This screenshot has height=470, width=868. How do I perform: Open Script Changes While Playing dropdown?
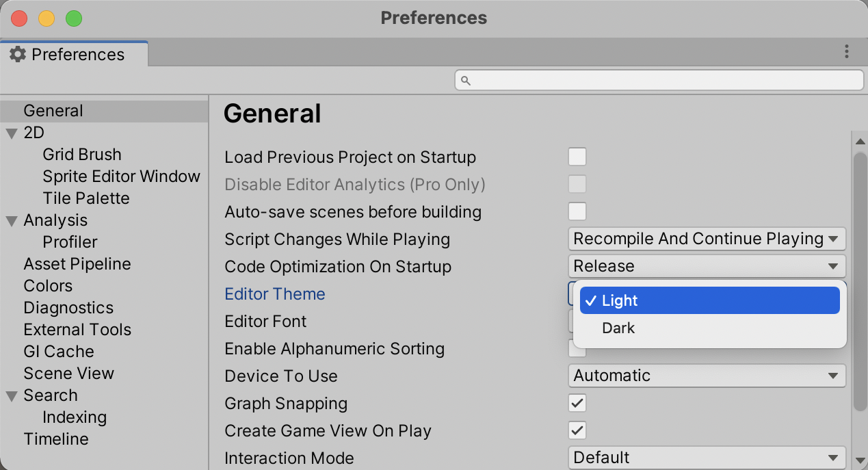tap(707, 239)
